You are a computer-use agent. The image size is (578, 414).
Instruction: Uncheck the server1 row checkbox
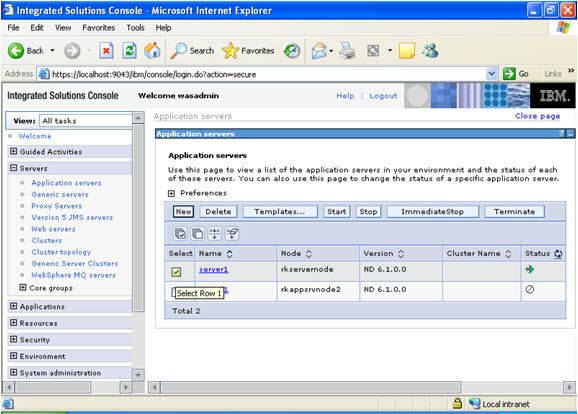[x=176, y=272]
